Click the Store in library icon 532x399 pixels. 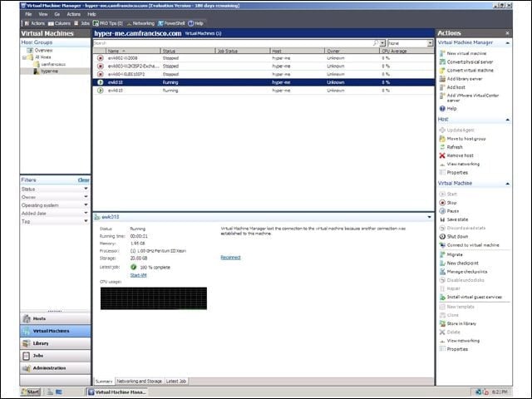coord(442,323)
